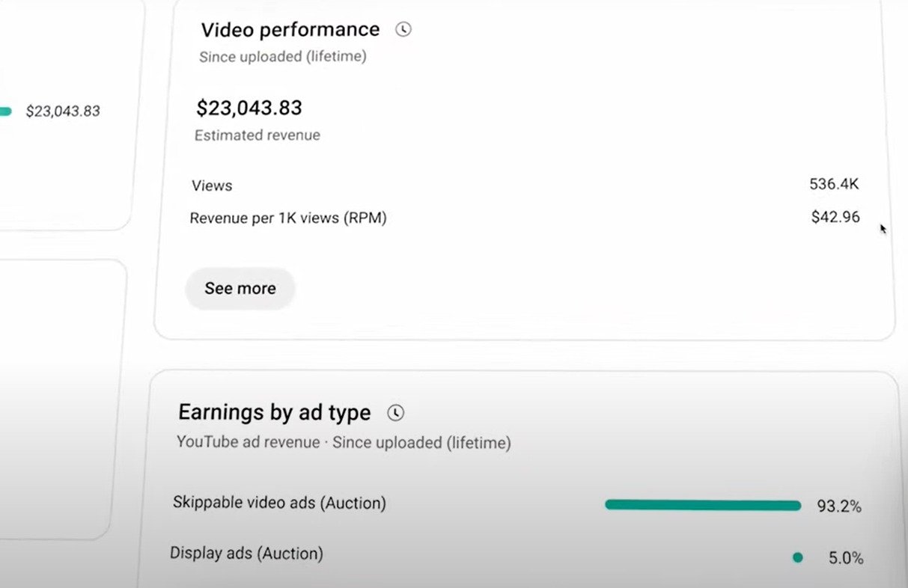Click the Skippable video ads (Auction) label
908x588 pixels.
[279, 503]
